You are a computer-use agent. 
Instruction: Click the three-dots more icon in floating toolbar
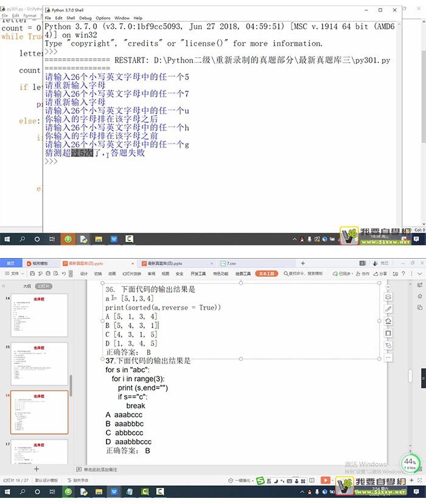tap(388, 357)
